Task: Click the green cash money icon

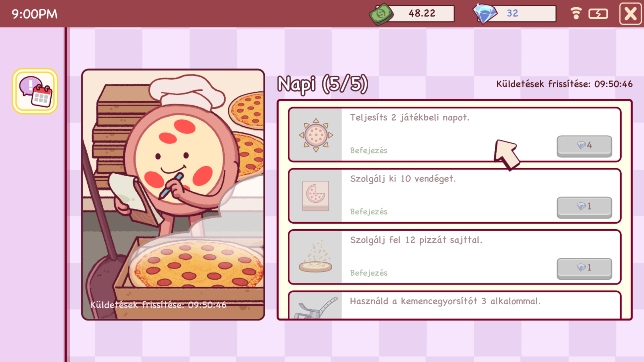Action: pyautogui.click(x=381, y=14)
